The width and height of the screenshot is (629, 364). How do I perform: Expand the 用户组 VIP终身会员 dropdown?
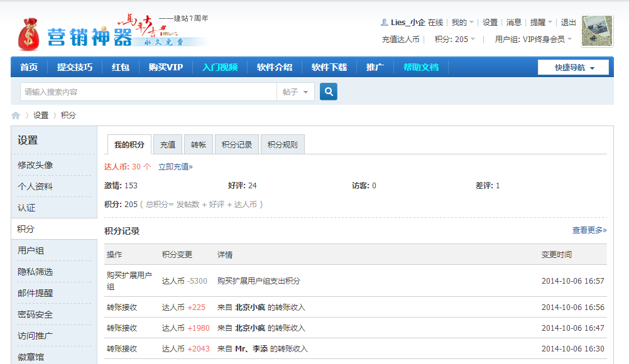[x=533, y=39]
